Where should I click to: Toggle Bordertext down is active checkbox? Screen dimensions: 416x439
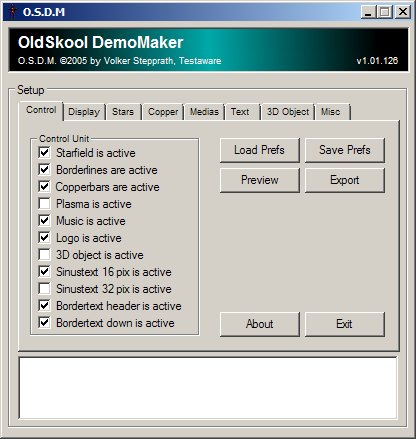tap(44, 323)
